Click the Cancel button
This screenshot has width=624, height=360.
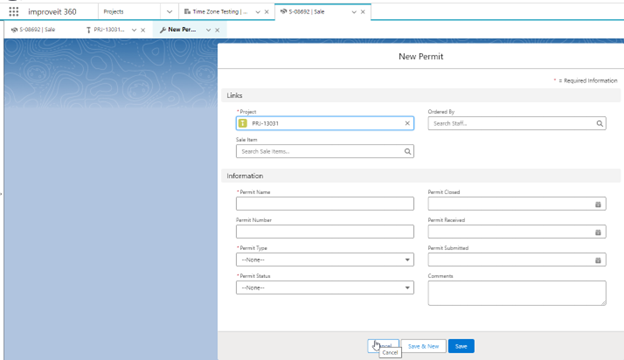383,346
